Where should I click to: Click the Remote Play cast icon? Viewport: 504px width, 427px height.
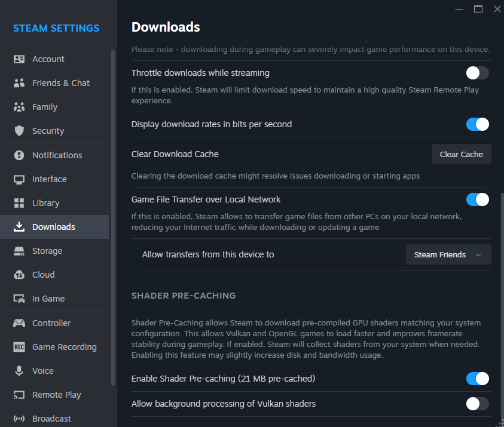(19, 395)
